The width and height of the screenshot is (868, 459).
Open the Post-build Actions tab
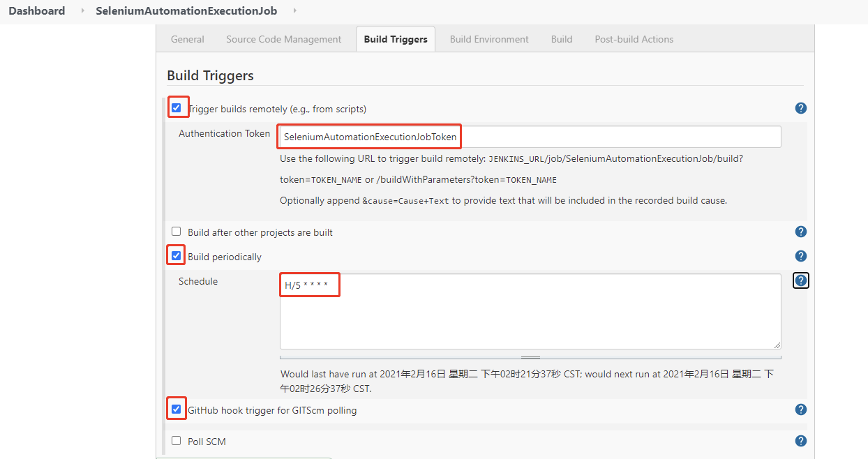(x=634, y=39)
